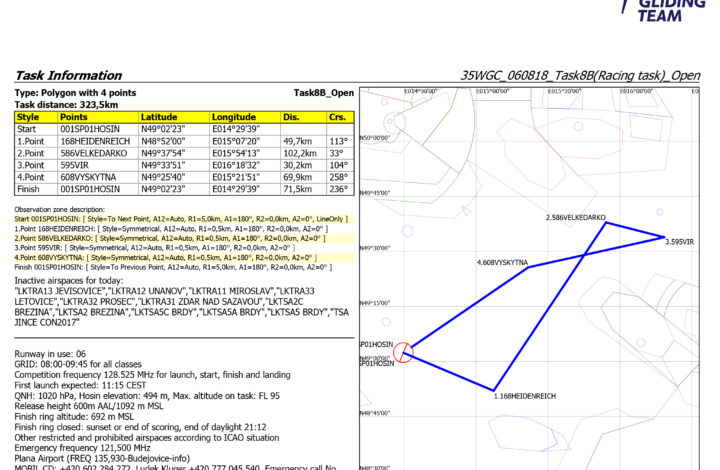This screenshot has width=720, height=470.
Task: Pick the 1.168HEIDENREICH turnpoint on the map
Action: pos(524,397)
